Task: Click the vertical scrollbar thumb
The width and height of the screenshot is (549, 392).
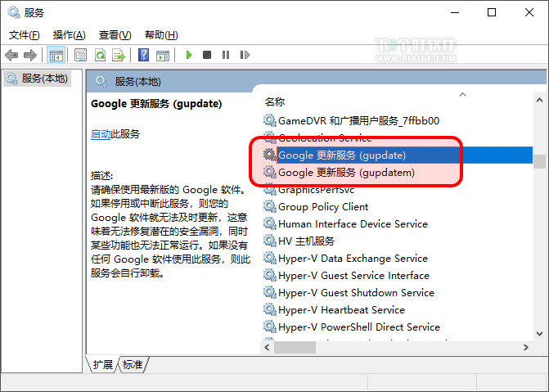Action: [x=539, y=161]
